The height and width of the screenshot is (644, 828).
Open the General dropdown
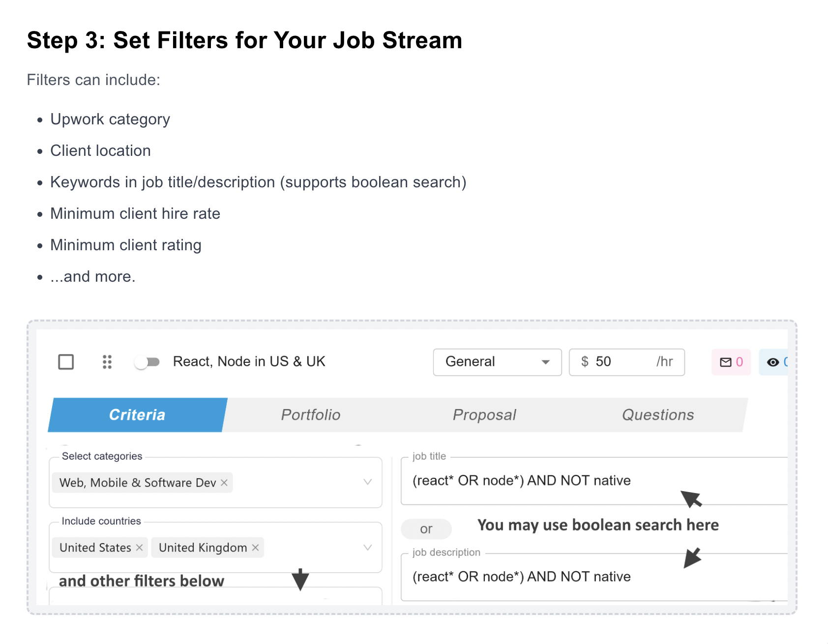(497, 362)
